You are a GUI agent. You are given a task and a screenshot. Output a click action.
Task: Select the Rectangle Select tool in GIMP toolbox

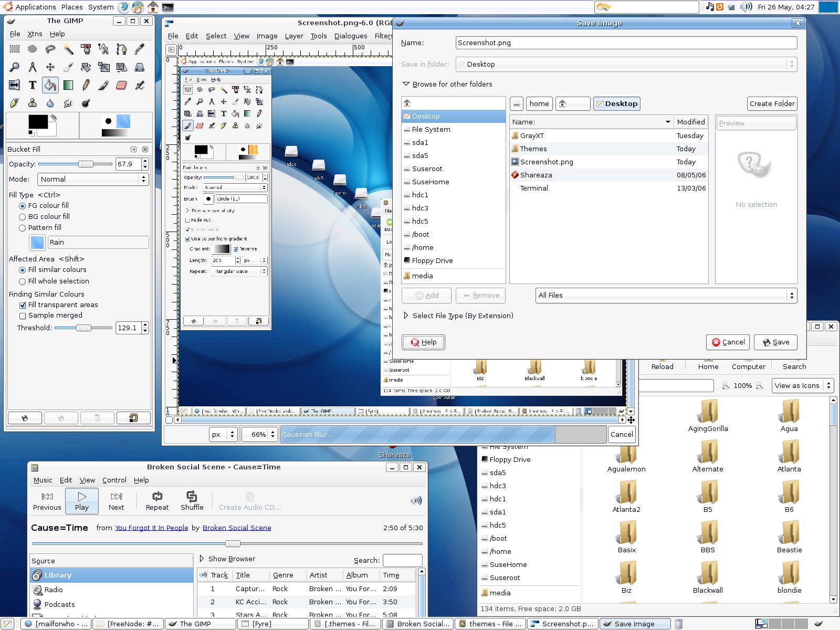tap(15, 49)
